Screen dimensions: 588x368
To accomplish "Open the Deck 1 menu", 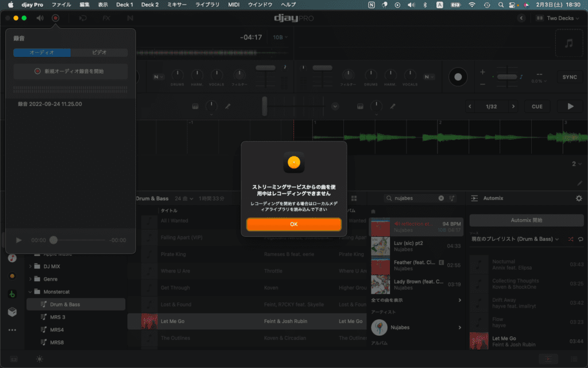I will [125, 5].
